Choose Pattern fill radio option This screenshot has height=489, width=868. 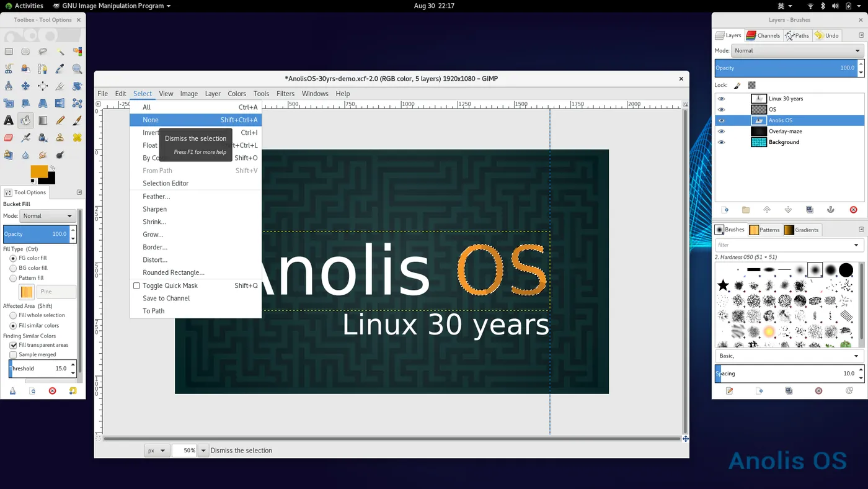click(13, 278)
